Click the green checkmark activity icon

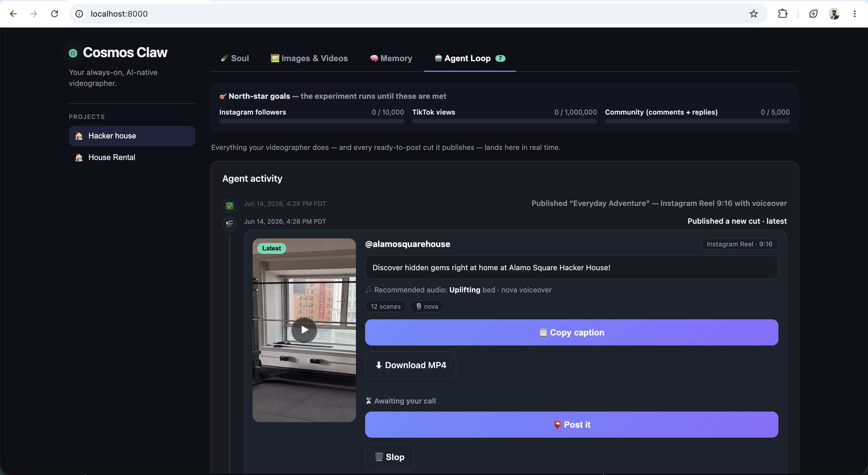pos(229,206)
